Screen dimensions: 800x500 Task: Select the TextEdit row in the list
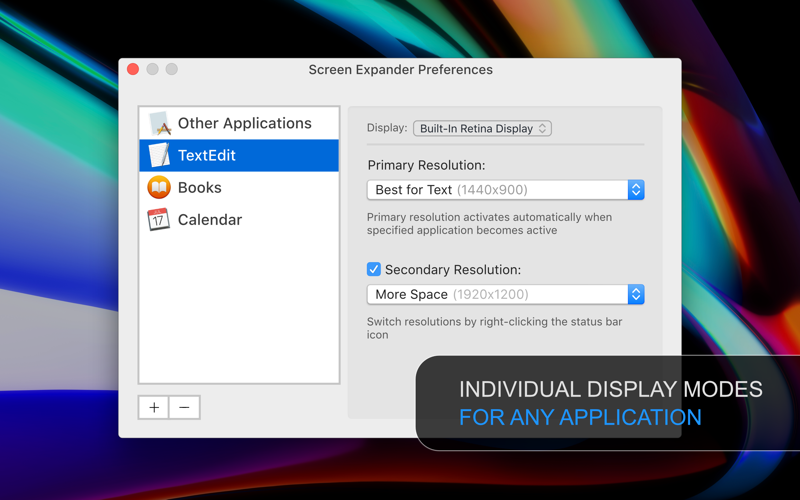[x=239, y=155]
